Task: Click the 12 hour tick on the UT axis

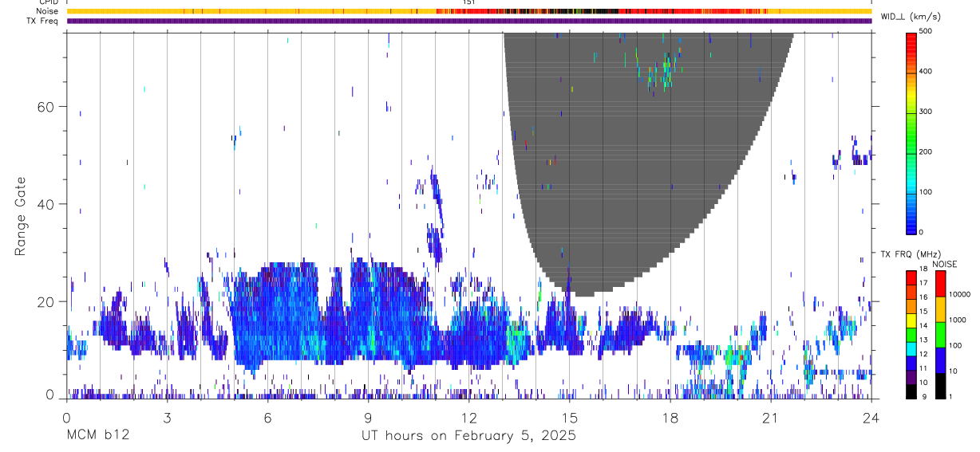Action: (x=468, y=417)
